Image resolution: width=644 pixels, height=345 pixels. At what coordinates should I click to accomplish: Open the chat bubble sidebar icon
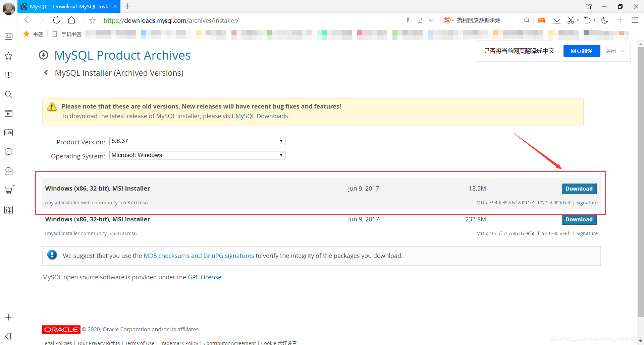click(x=9, y=152)
